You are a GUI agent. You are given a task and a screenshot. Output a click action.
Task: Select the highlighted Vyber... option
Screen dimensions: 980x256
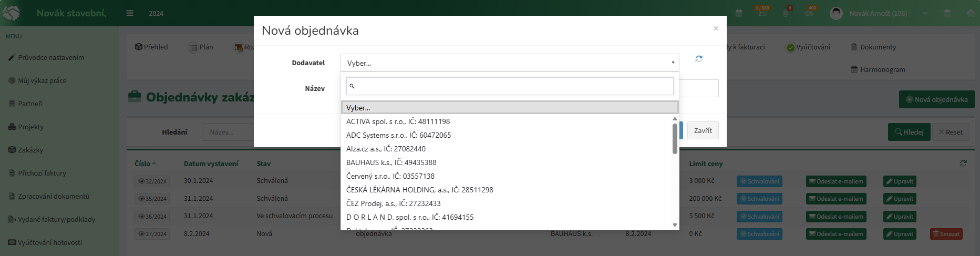(510, 108)
